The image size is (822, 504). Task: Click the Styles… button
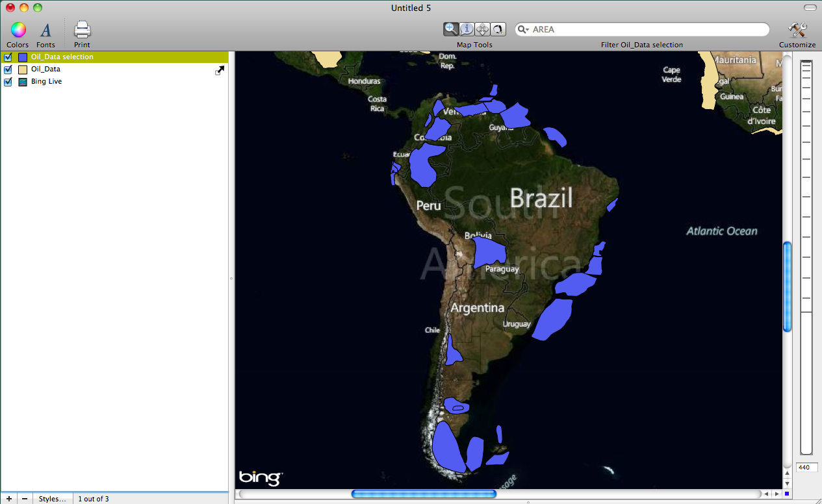52,499
